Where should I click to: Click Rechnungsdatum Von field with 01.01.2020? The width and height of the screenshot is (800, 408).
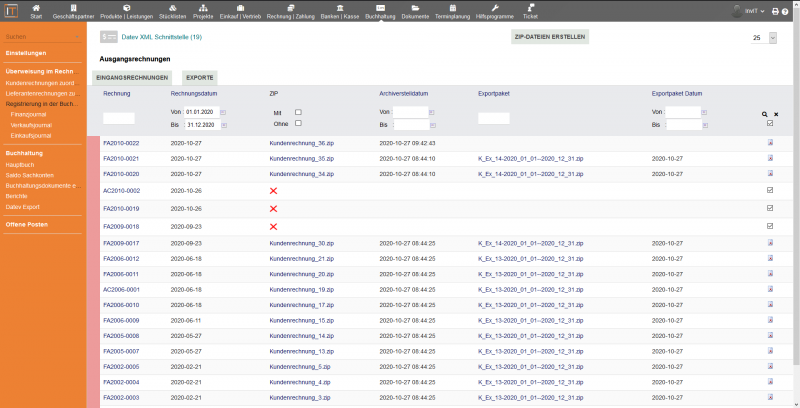(x=202, y=112)
